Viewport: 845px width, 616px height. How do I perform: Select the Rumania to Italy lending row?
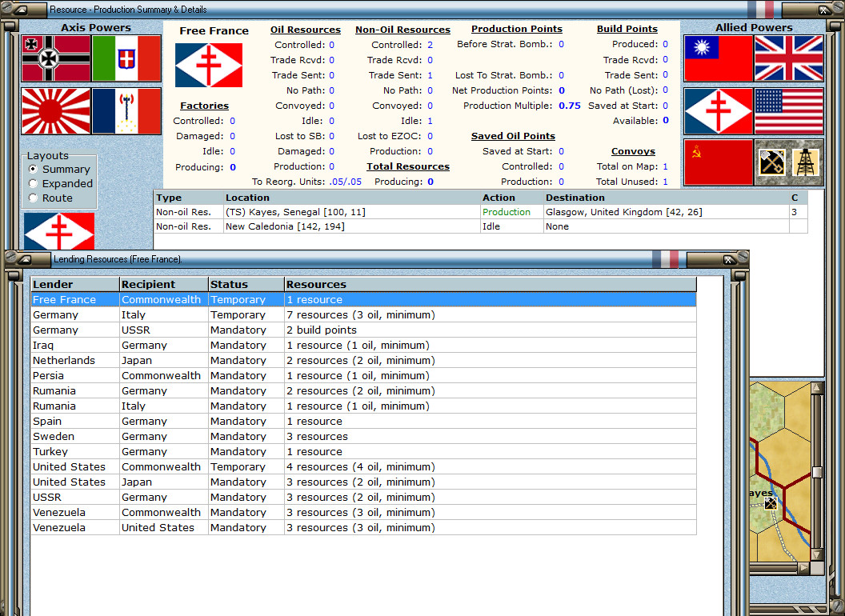point(364,406)
